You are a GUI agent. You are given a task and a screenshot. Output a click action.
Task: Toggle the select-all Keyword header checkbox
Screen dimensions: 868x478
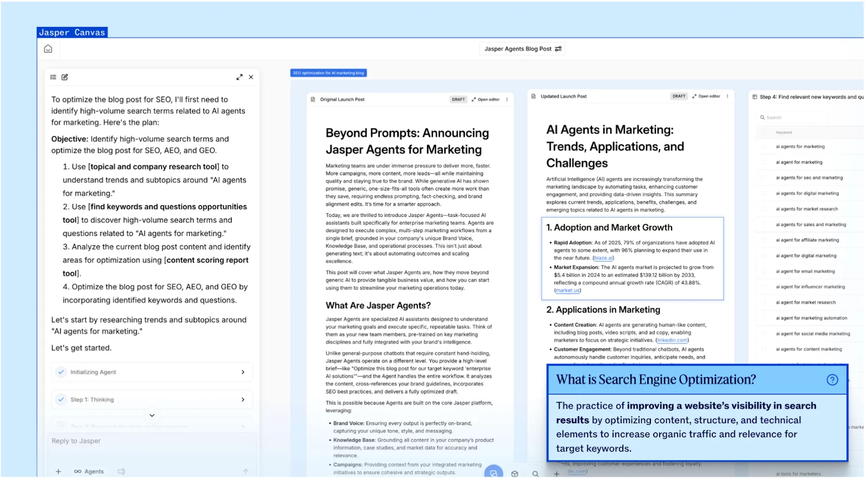[764, 132]
